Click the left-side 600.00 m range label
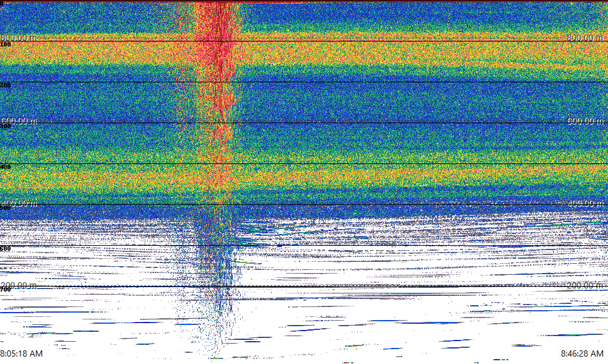This screenshot has width=608, height=364. (19, 121)
